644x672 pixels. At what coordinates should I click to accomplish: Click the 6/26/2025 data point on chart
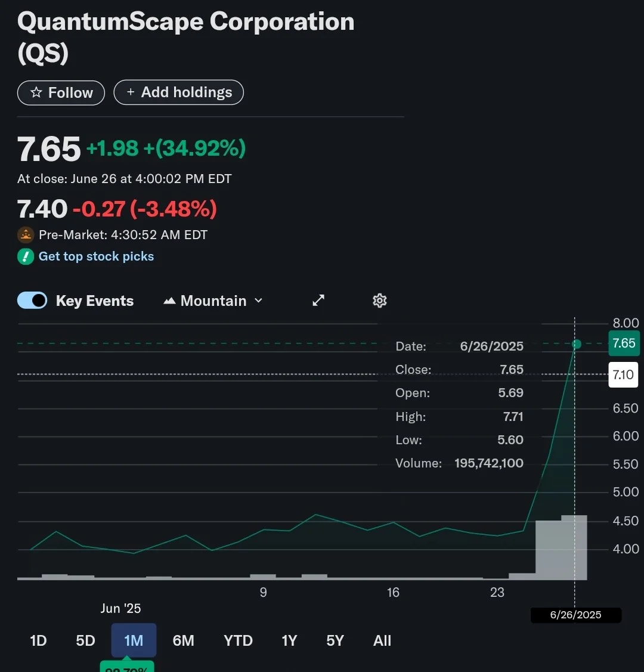pos(577,343)
